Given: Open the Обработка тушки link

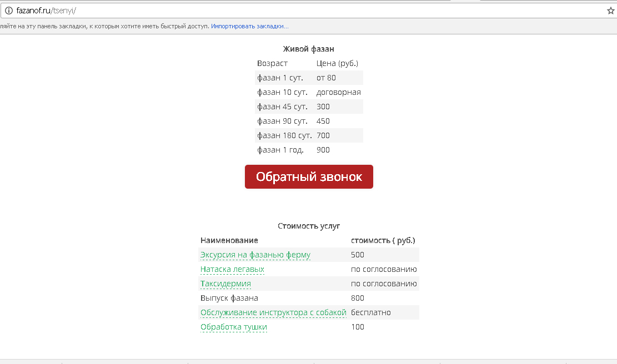Looking at the screenshot, I should (233, 327).
